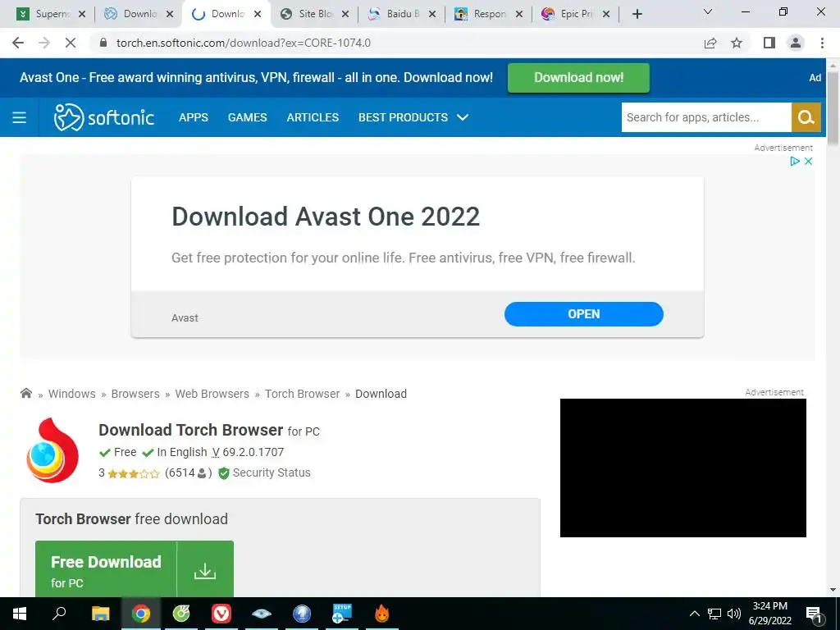Image resolution: width=840 pixels, height=630 pixels.
Task: Open Browsers breadcrumb link
Action: pos(135,394)
